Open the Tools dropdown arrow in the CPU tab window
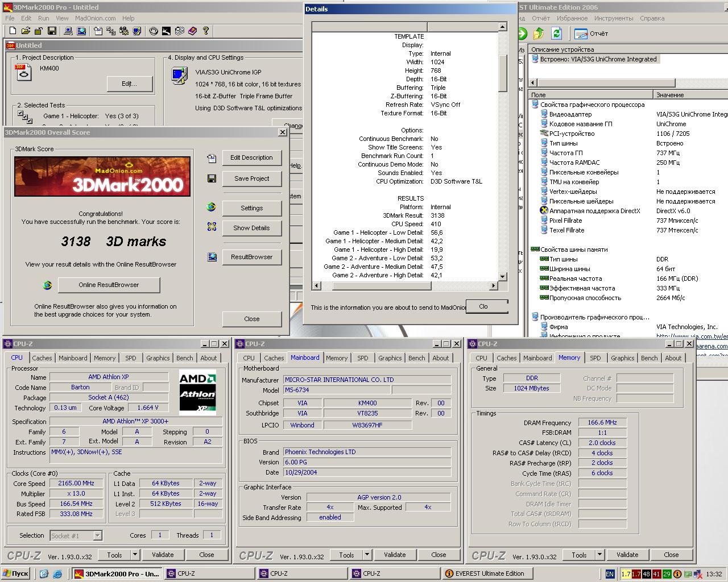The width and height of the screenshot is (728, 582). pyautogui.click(x=135, y=555)
